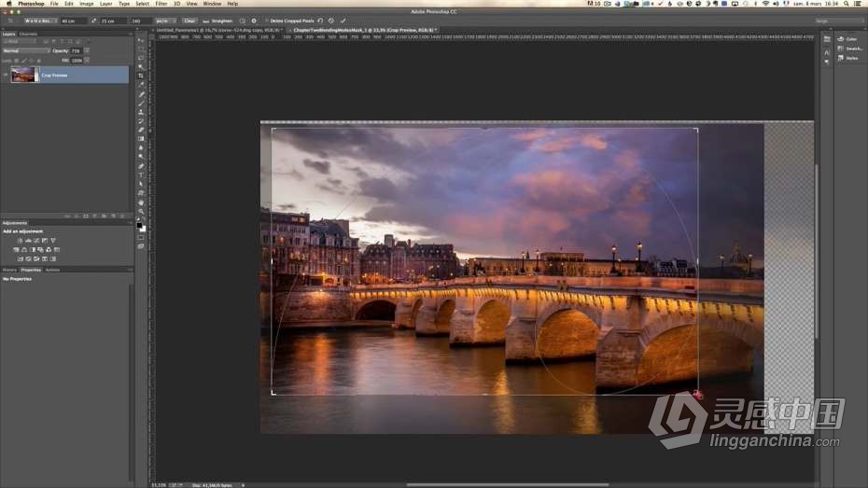This screenshot has height=488, width=868.
Task: Select the Move tool in the toolbar
Action: (141, 40)
